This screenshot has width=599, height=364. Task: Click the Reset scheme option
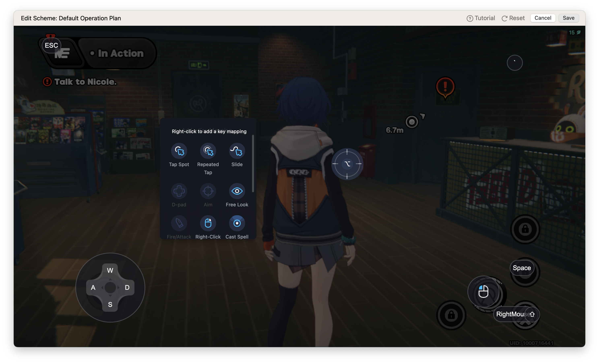(513, 18)
